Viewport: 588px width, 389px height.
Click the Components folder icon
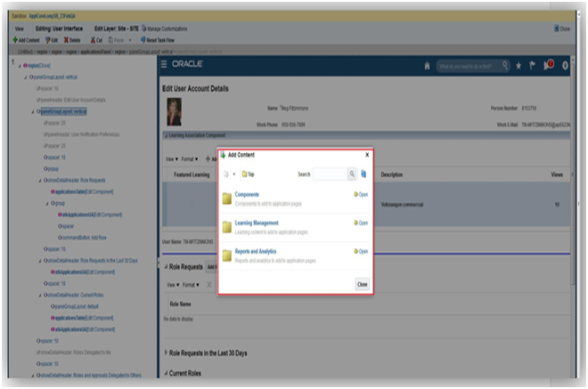tap(227, 199)
